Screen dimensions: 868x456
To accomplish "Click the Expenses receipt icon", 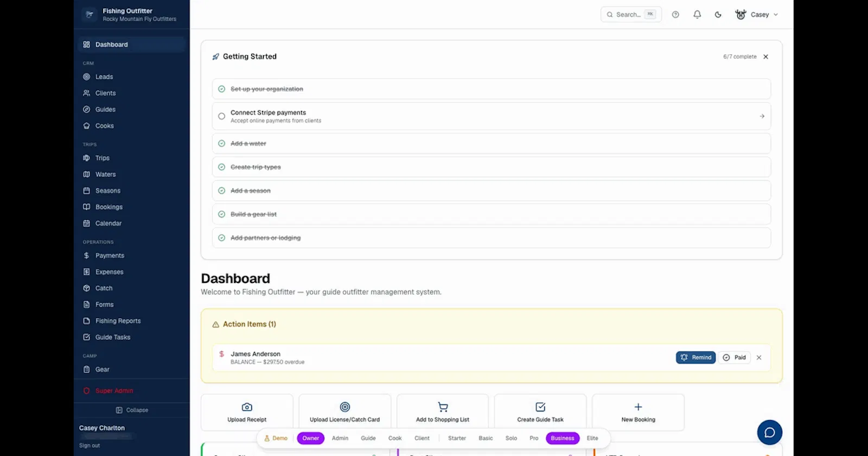I will click(x=86, y=272).
